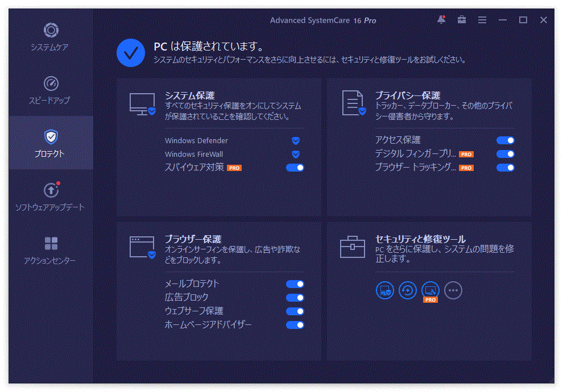The image size is (563, 392).
Task: Open the rescue/restore circular arrow tool icon
Action: point(408,290)
